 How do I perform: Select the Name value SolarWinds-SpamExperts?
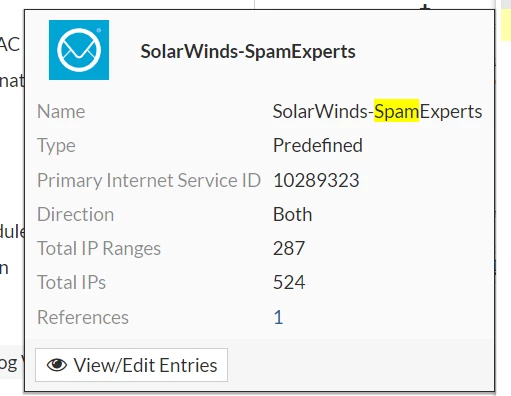[377, 111]
